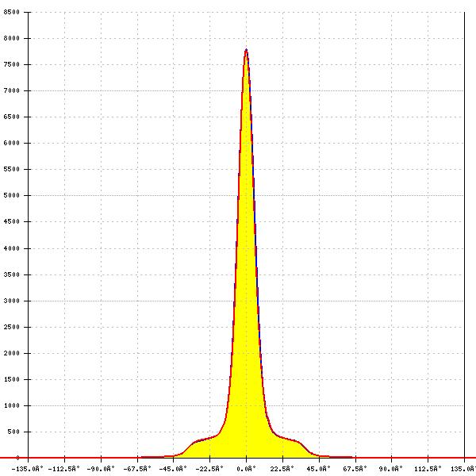This screenshot has width=476, height=476.
Task: Click the 4500 y-axis label
Action: [12, 221]
